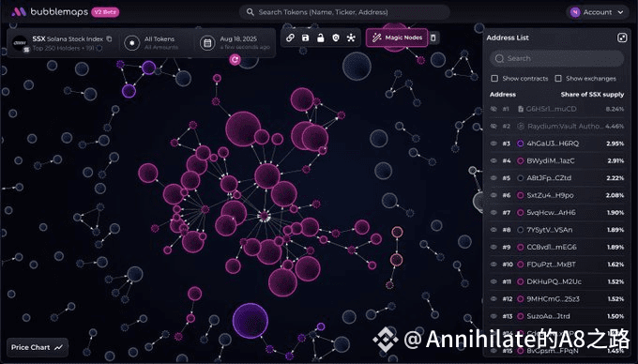Click the token search field

(x=344, y=12)
